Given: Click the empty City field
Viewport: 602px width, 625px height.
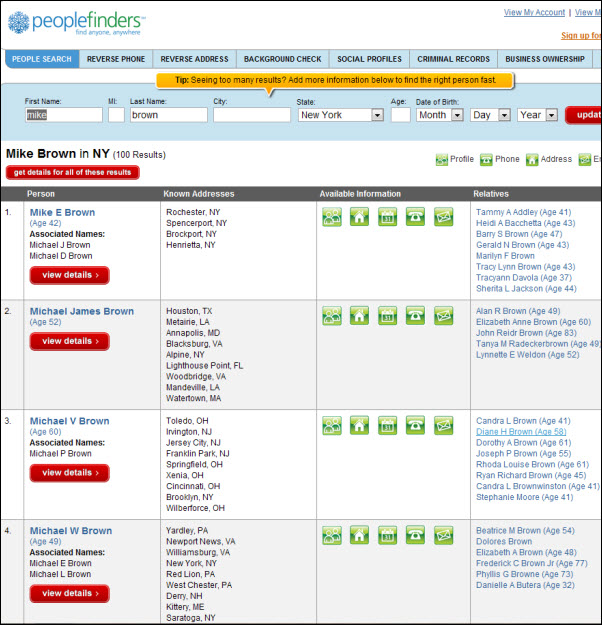Looking at the screenshot, I should [252, 115].
